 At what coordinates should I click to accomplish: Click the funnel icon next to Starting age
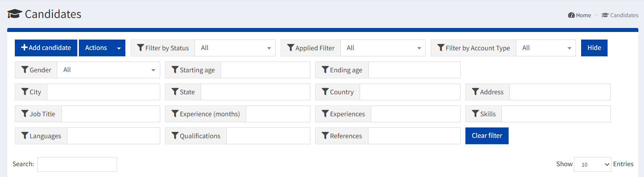point(175,70)
